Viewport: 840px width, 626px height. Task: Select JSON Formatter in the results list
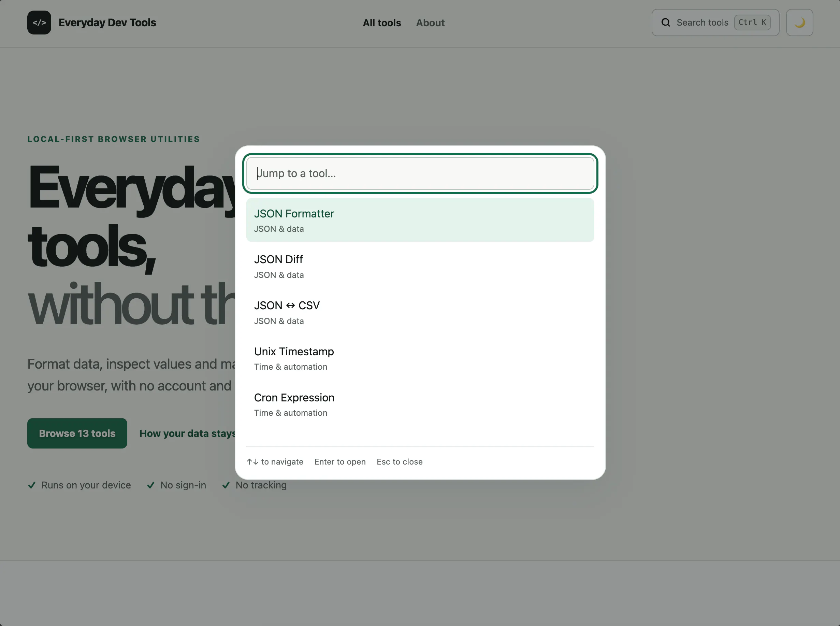click(420, 220)
